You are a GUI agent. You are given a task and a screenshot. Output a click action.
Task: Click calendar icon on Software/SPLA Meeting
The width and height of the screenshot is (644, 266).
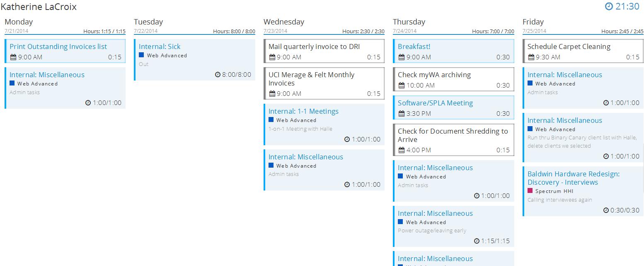click(x=401, y=114)
